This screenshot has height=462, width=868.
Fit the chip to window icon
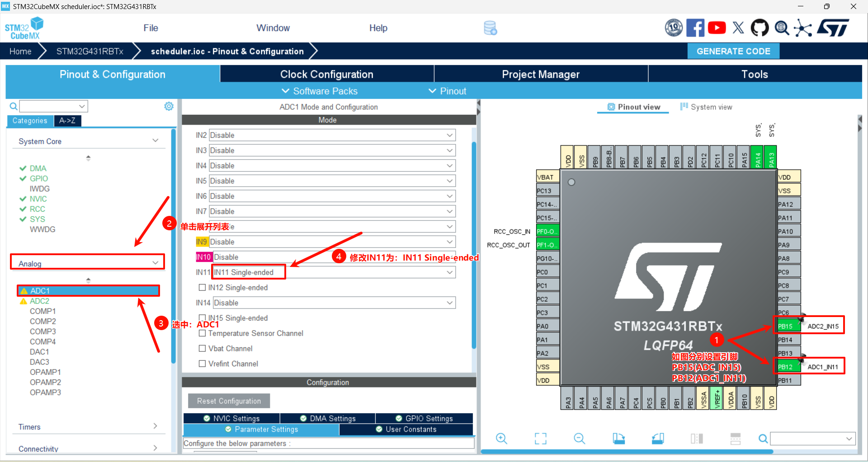click(x=541, y=438)
